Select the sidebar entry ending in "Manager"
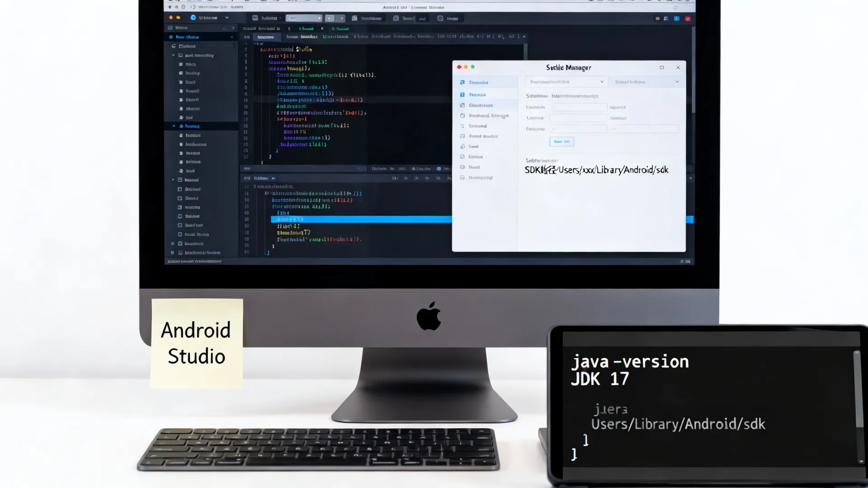The height and width of the screenshot is (488, 868). click(486, 116)
